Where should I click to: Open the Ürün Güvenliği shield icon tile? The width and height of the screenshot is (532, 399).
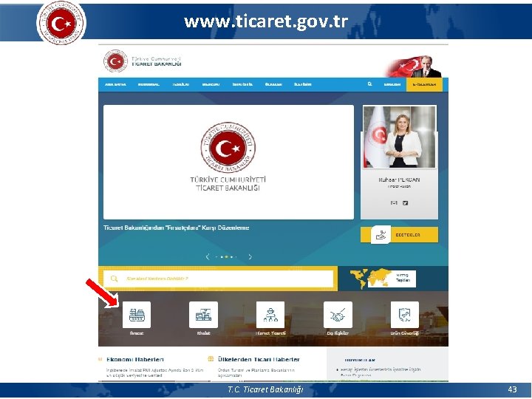tap(405, 315)
